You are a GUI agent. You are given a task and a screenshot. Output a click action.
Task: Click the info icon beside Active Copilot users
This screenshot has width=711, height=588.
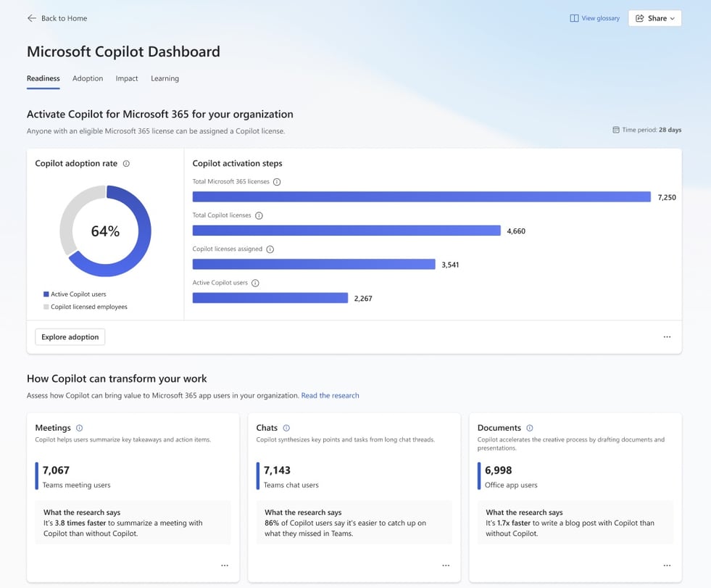[254, 282]
